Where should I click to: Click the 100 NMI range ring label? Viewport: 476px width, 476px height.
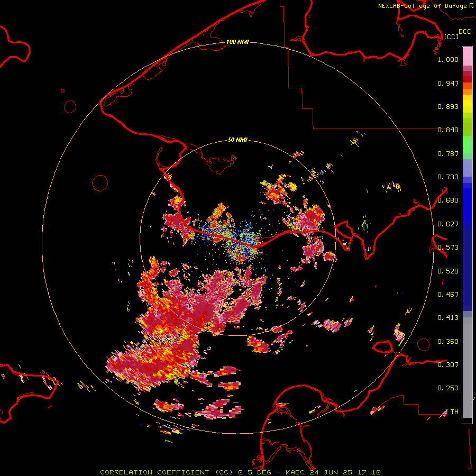coord(237,42)
